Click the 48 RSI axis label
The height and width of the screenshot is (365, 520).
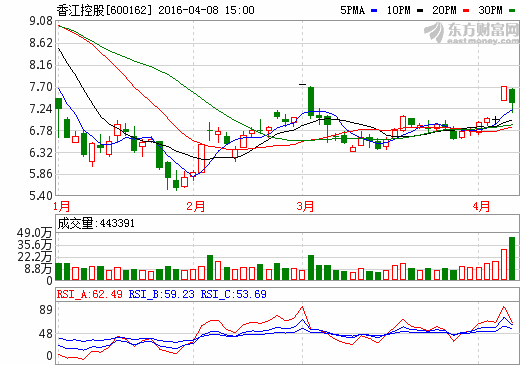[46, 334]
